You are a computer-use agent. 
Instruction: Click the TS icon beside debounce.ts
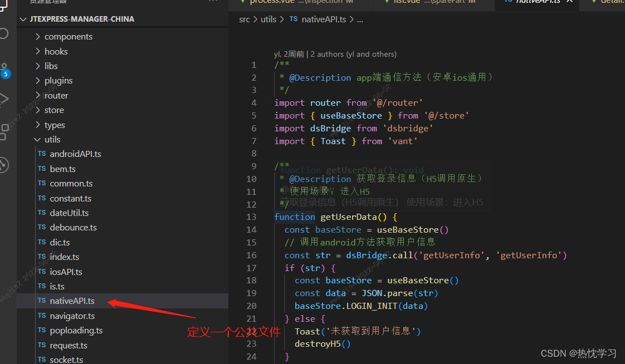[42, 227]
